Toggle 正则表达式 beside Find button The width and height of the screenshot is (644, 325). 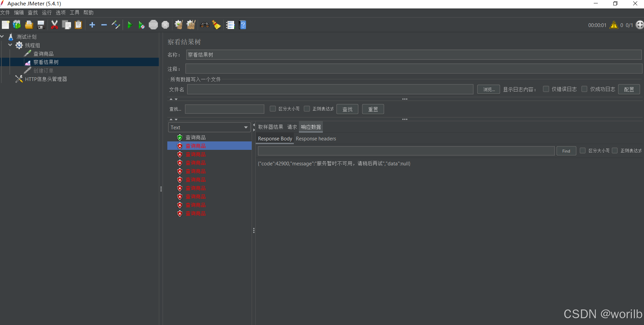[615, 151]
